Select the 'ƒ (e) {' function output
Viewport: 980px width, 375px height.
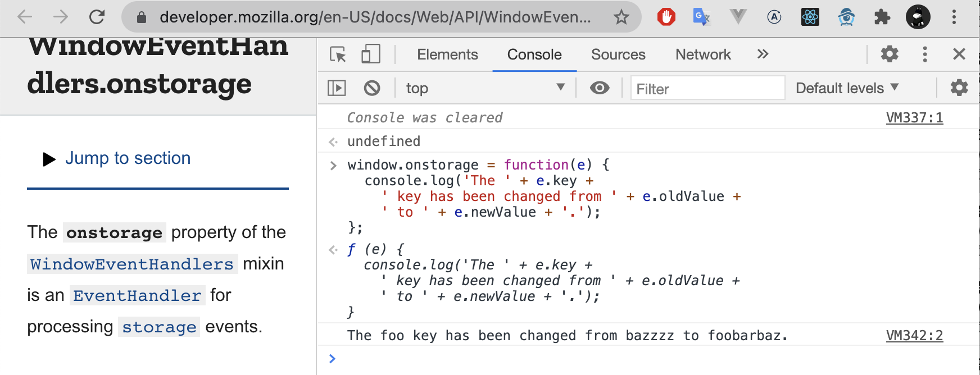coord(375,249)
